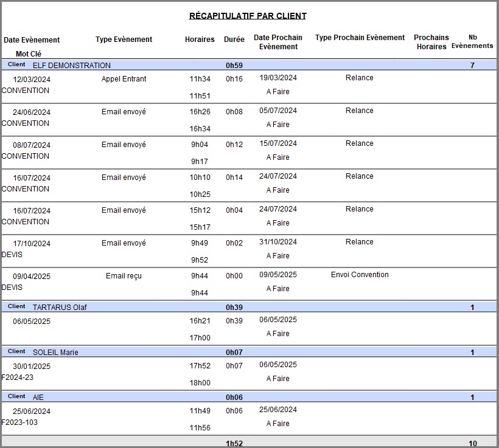
Task: Select the 17/10/2024 event date
Action: click(32, 244)
